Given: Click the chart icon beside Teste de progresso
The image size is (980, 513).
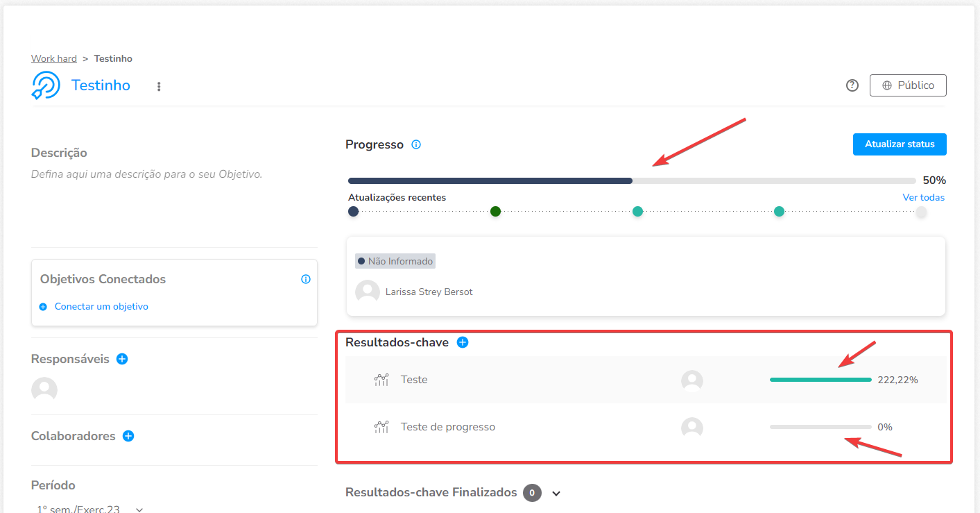Looking at the screenshot, I should (381, 427).
